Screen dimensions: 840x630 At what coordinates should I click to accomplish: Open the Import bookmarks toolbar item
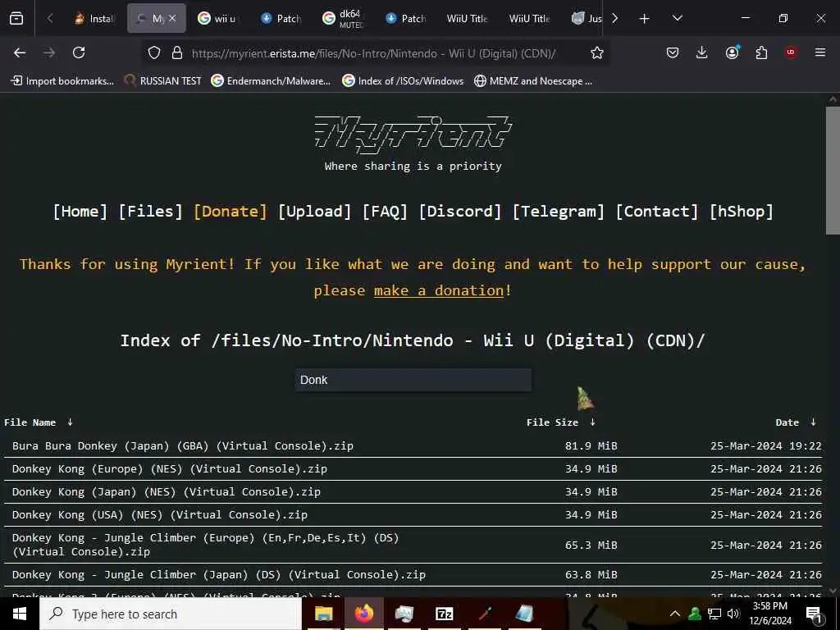click(x=62, y=81)
